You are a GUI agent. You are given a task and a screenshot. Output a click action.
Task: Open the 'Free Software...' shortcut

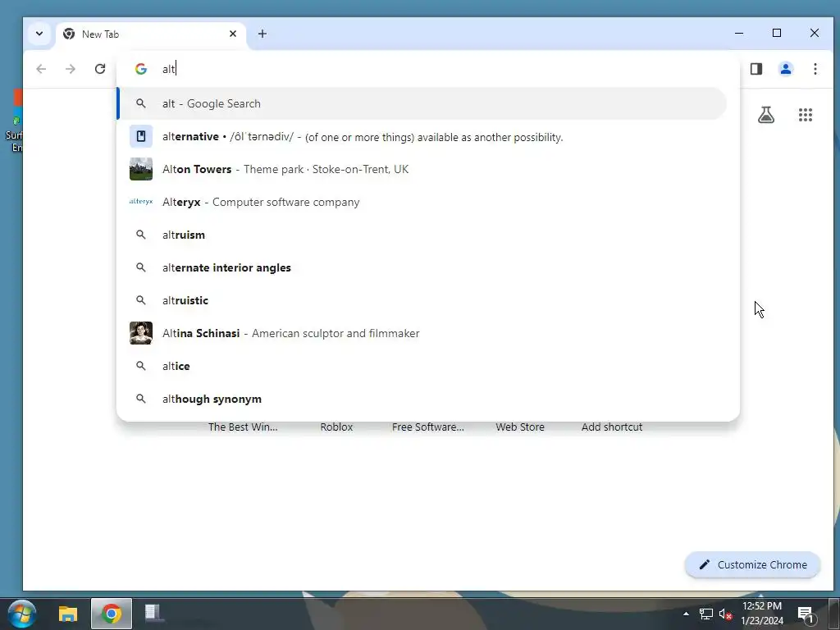428,427
